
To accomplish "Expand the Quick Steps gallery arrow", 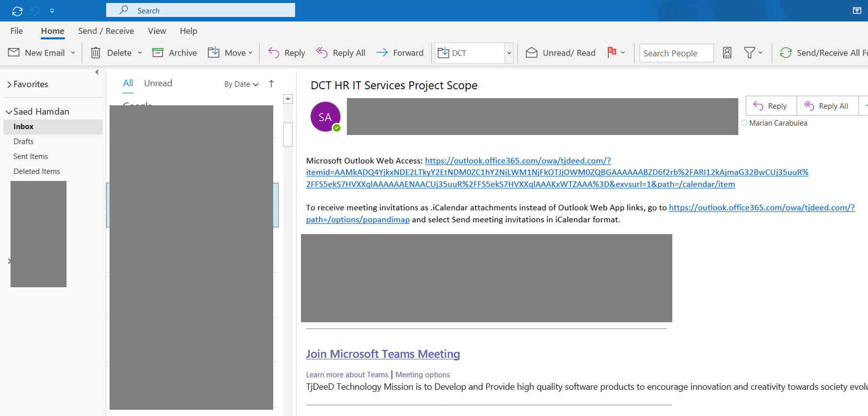I will 509,53.
